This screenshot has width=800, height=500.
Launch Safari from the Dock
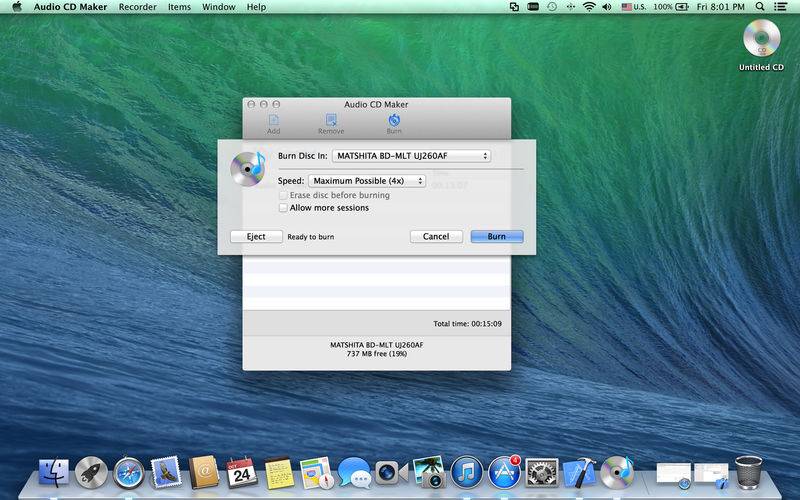(x=129, y=472)
